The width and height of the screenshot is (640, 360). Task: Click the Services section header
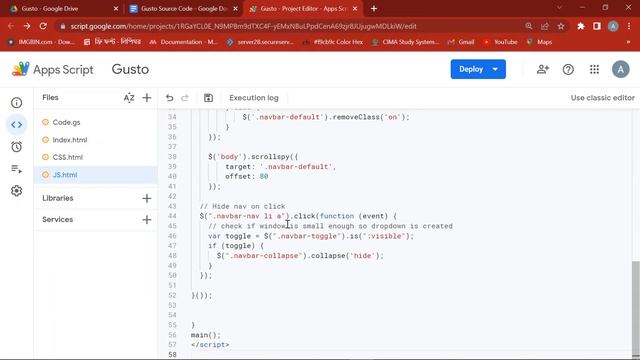[x=58, y=220]
